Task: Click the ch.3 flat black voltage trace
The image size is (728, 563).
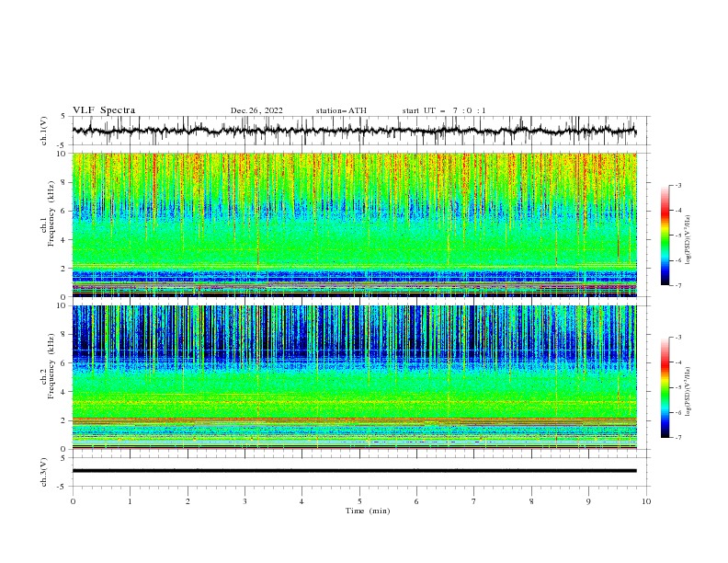Action: tap(354, 471)
